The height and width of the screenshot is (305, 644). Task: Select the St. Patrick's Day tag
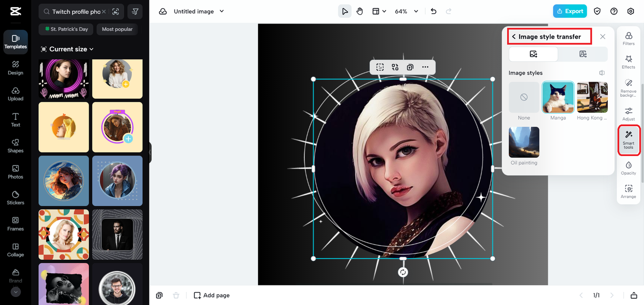(66, 29)
